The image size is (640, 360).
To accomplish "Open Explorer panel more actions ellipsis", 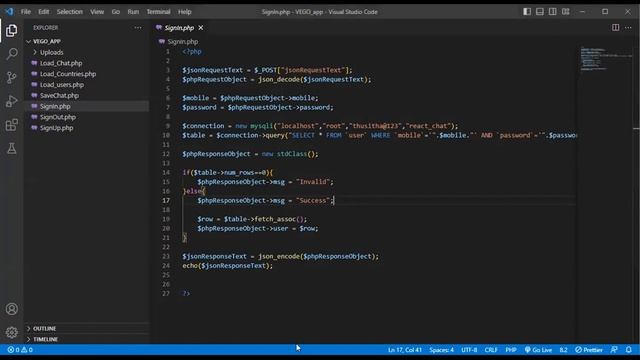I will (138, 28).
